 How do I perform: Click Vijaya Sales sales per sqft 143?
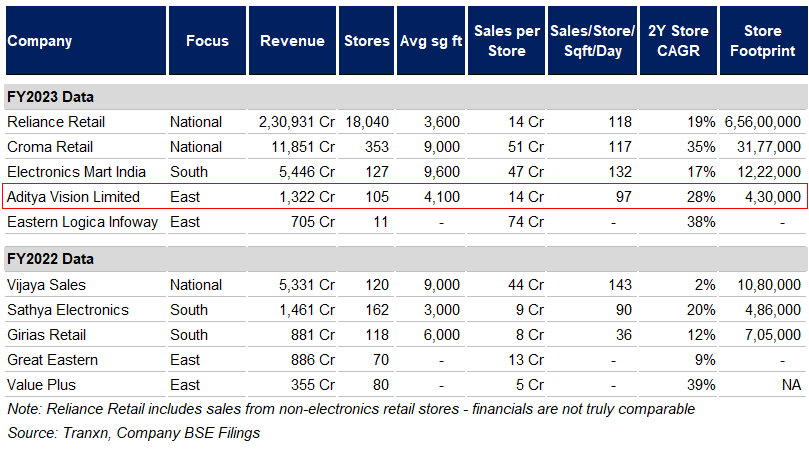point(620,285)
